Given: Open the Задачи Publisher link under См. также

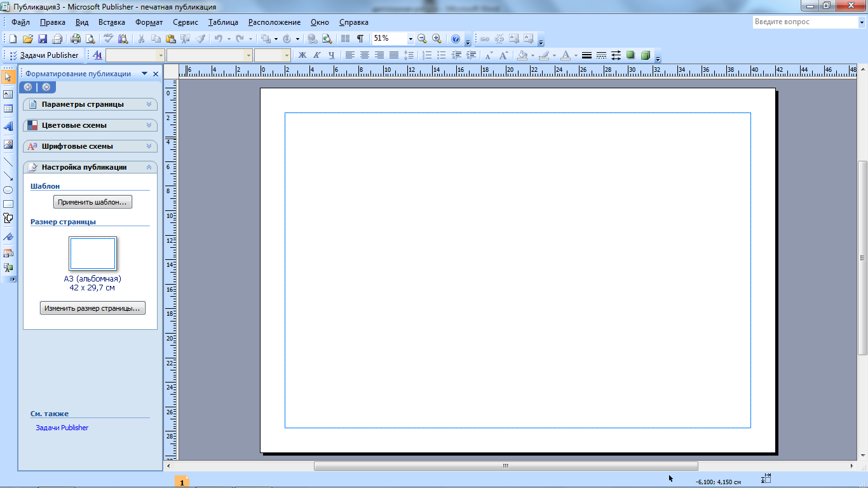Looking at the screenshot, I should (62, 428).
